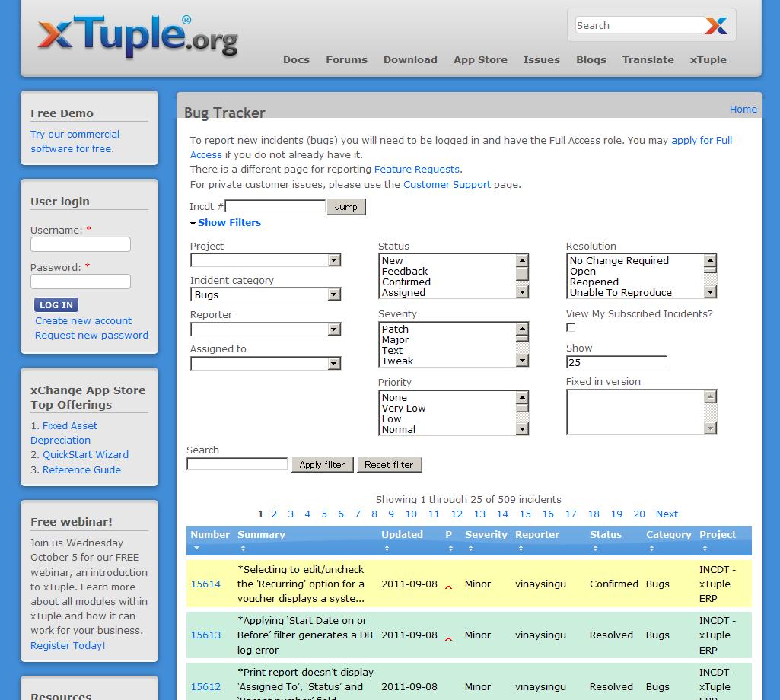Click the Next page link

(667, 514)
